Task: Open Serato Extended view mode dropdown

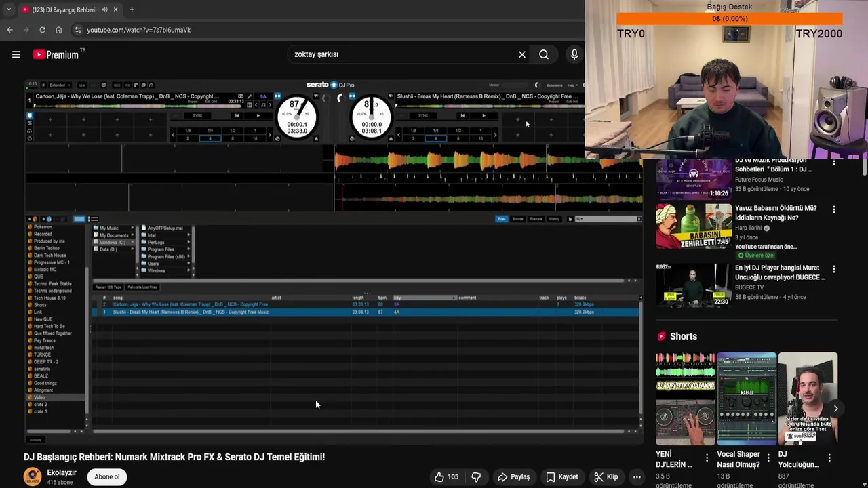Action: (60, 85)
